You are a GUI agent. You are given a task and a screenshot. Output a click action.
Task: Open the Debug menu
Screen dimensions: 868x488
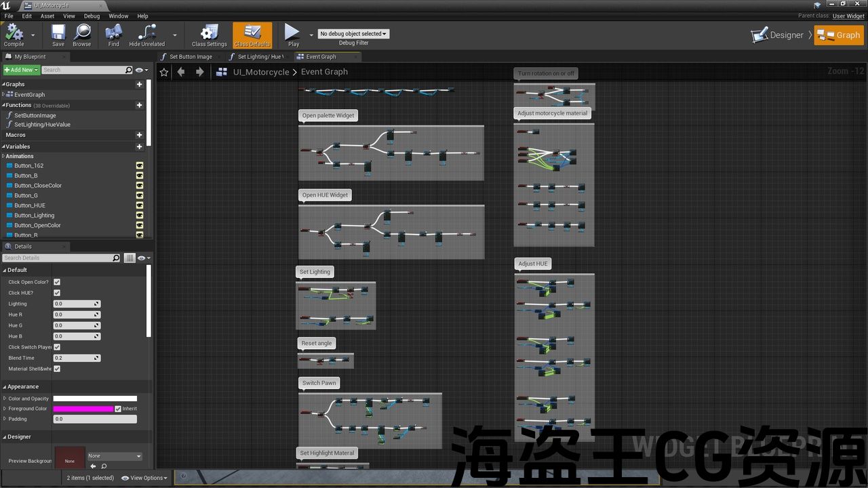[x=92, y=16]
